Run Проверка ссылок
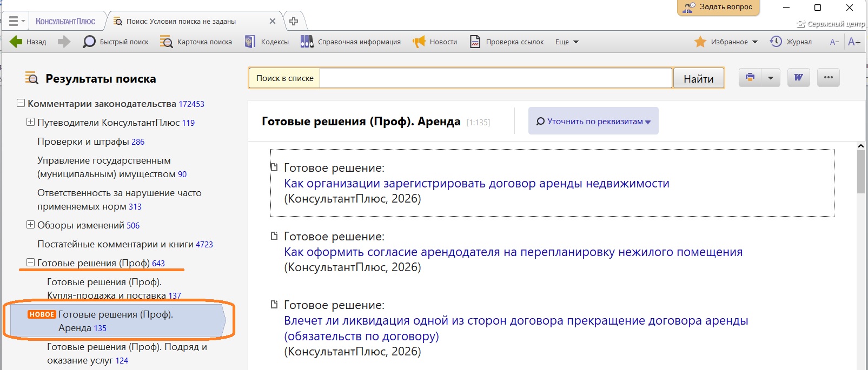The height and width of the screenshot is (370, 868). click(507, 42)
